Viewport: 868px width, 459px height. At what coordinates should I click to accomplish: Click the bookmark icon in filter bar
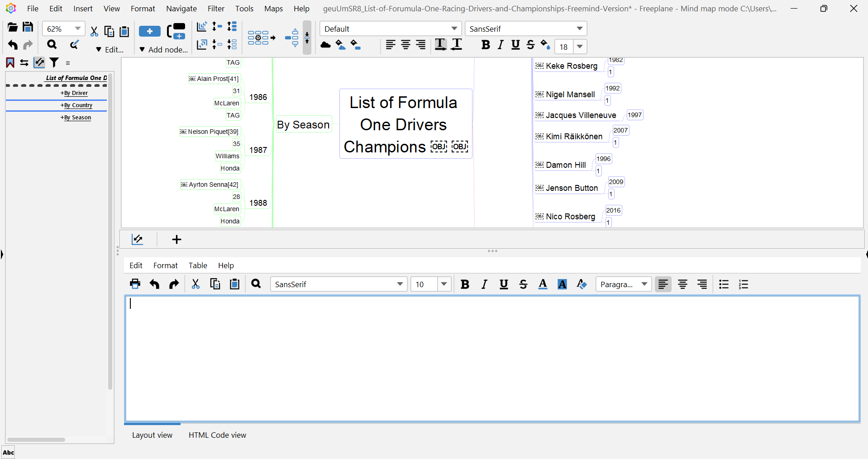pos(10,63)
